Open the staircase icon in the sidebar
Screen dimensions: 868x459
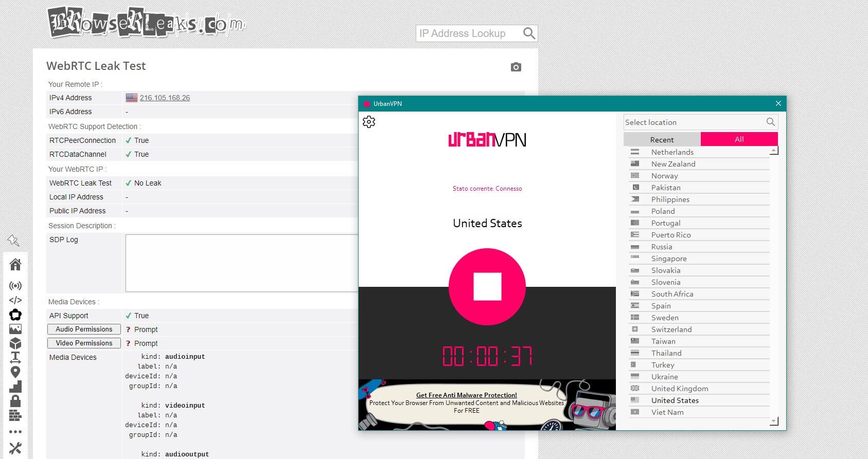[15, 387]
